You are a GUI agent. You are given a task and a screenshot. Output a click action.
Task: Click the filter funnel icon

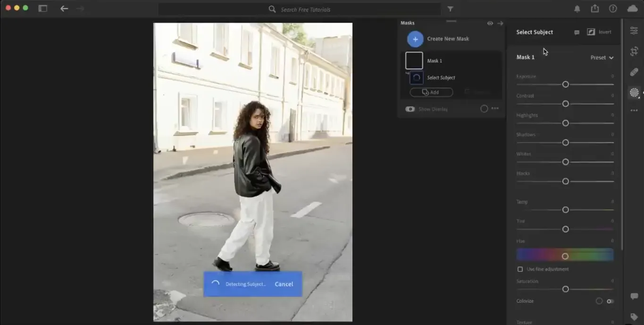tap(450, 9)
